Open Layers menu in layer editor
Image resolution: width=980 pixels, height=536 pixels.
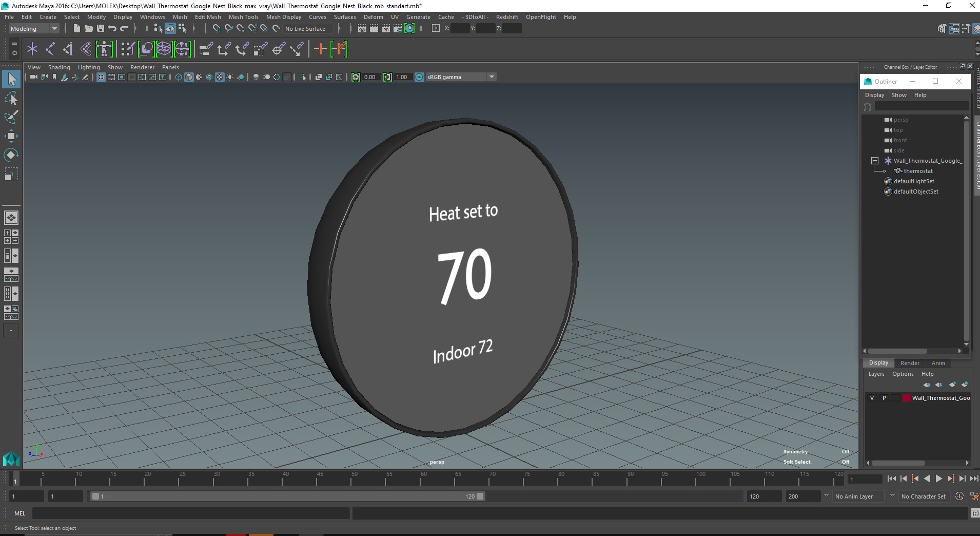click(x=876, y=374)
